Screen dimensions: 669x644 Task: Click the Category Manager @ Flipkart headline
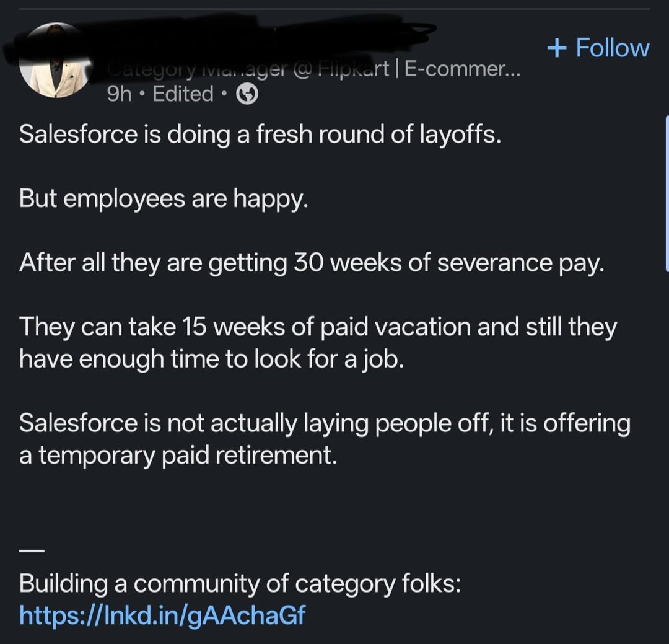[248, 69]
